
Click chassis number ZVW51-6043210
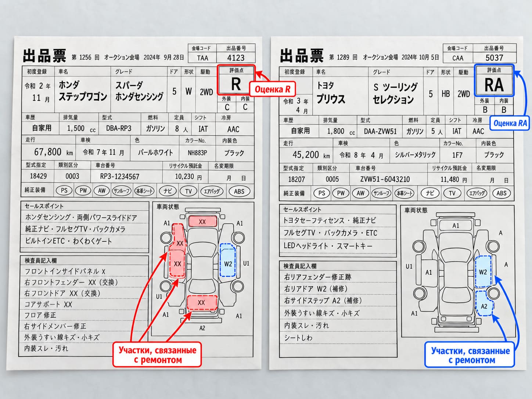click(x=385, y=180)
